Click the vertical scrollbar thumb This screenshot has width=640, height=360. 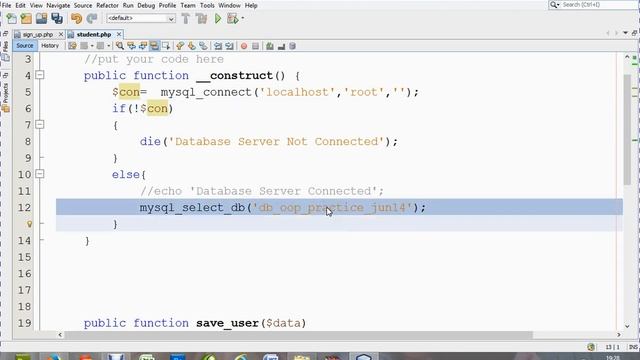[x=627, y=130]
